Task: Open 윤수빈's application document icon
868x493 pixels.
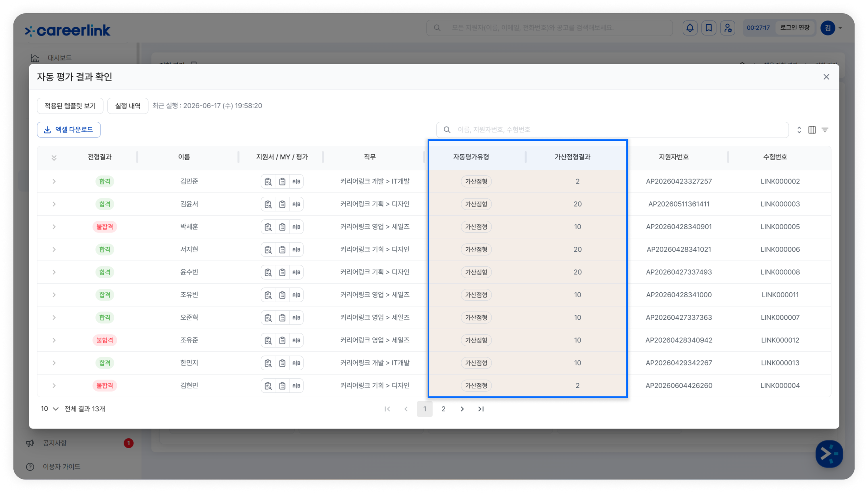Action: [268, 272]
